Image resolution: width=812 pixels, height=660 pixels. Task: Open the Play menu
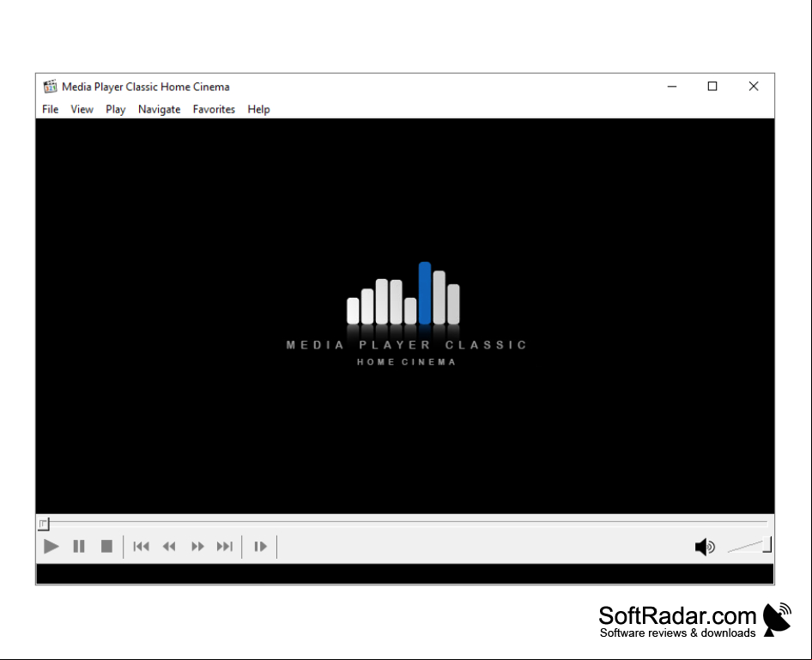[x=116, y=109]
